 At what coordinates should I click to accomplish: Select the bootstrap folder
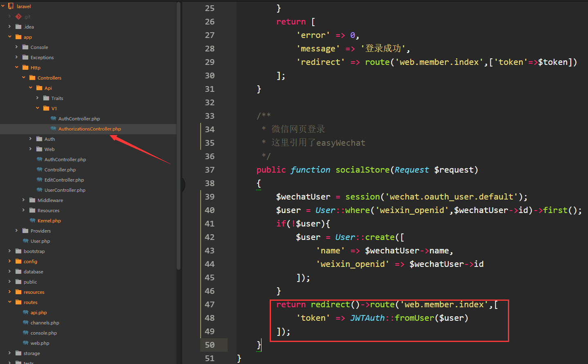coord(34,251)
